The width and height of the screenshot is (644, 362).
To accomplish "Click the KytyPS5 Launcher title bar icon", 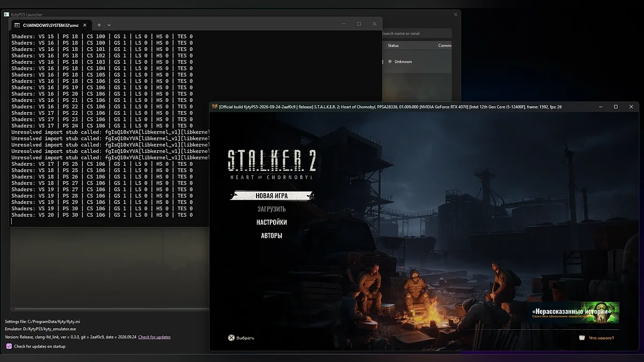I will (6, 14).
